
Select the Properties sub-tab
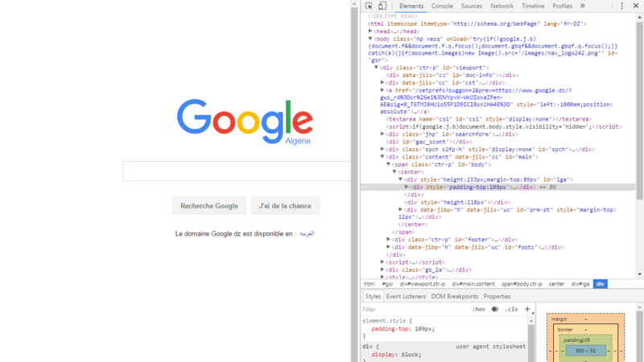[497, 296]
